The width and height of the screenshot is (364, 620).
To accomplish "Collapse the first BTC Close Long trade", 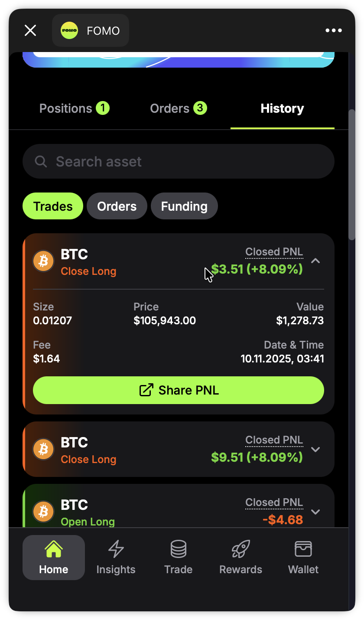I will tap(315, 261).
